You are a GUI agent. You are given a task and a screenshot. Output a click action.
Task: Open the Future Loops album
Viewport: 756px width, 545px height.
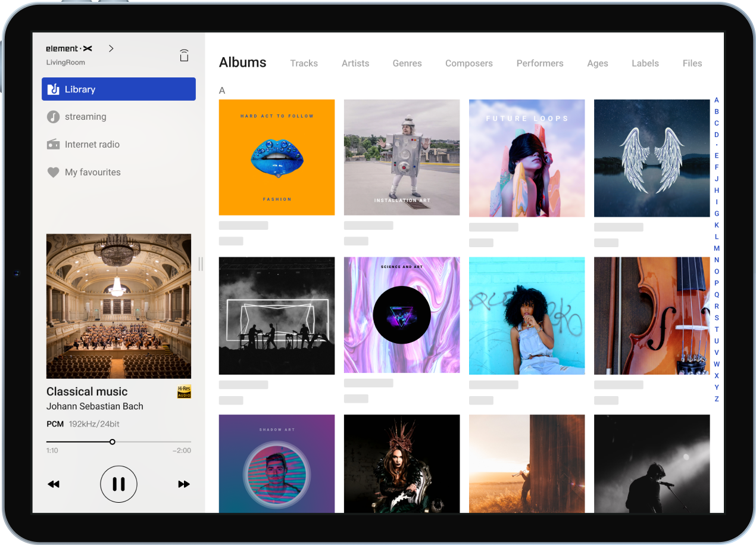coord(527,158)
